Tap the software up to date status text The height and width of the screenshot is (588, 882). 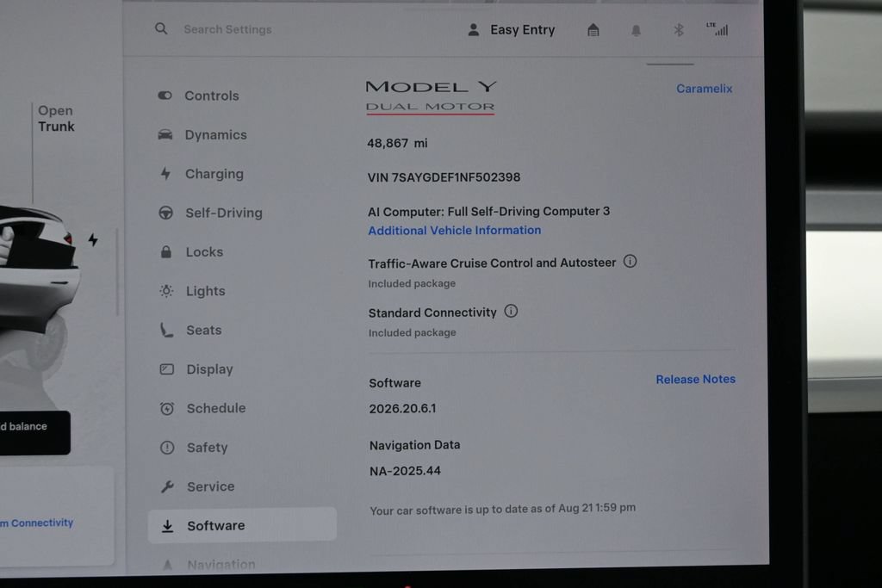(x=503, y=510)
